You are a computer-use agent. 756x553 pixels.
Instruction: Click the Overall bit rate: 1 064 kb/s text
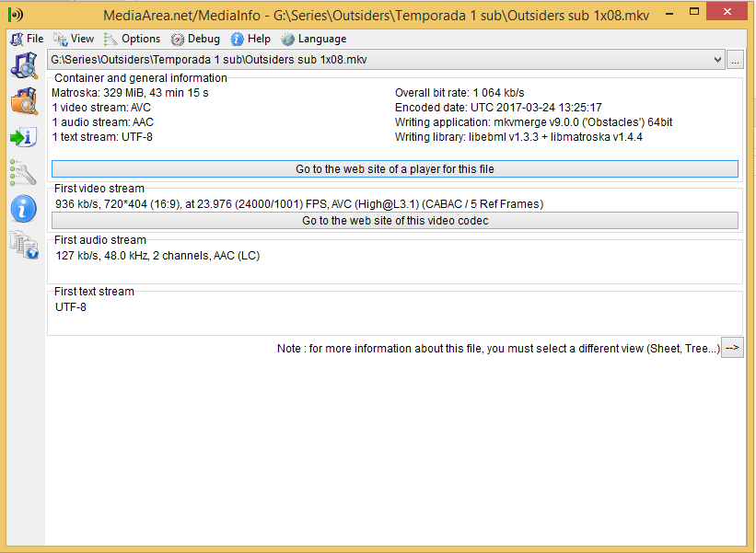459,93
